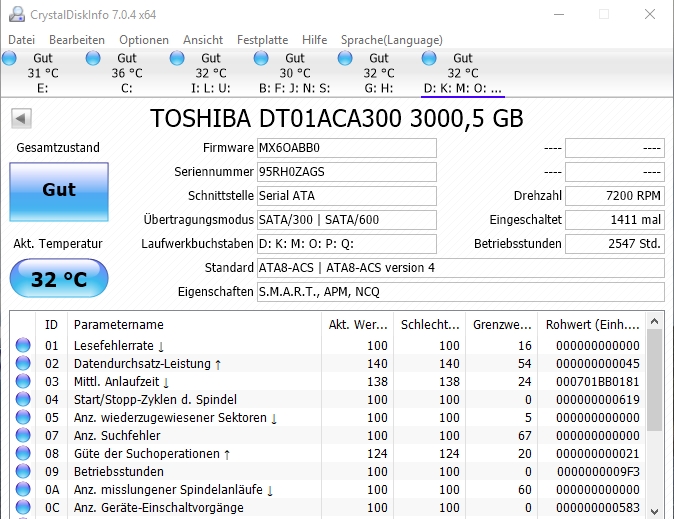This screenshot has height=519, width=674.
Task: Click the SMART list scrollbar thumb
Action: [x=655, y=381]
